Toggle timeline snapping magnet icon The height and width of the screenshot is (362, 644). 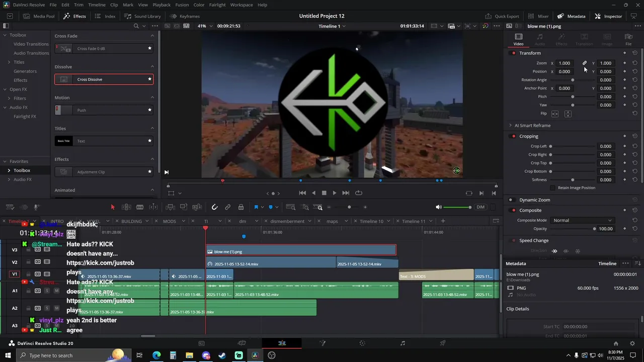coord(214,207)
